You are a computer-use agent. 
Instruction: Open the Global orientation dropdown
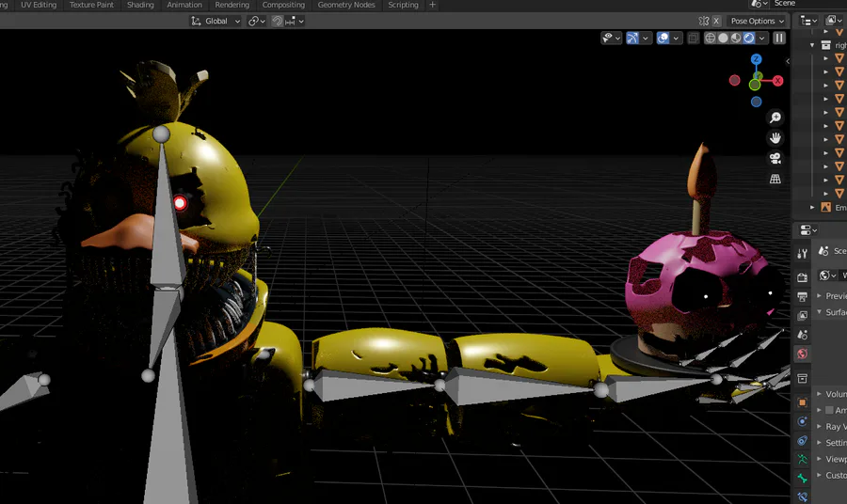(216, 21)
